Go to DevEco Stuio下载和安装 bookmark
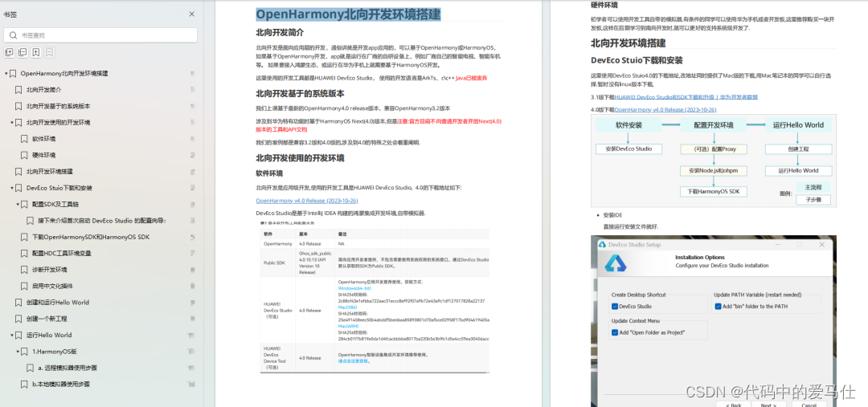This screenshot has width=868, height=407. (59, 188)
